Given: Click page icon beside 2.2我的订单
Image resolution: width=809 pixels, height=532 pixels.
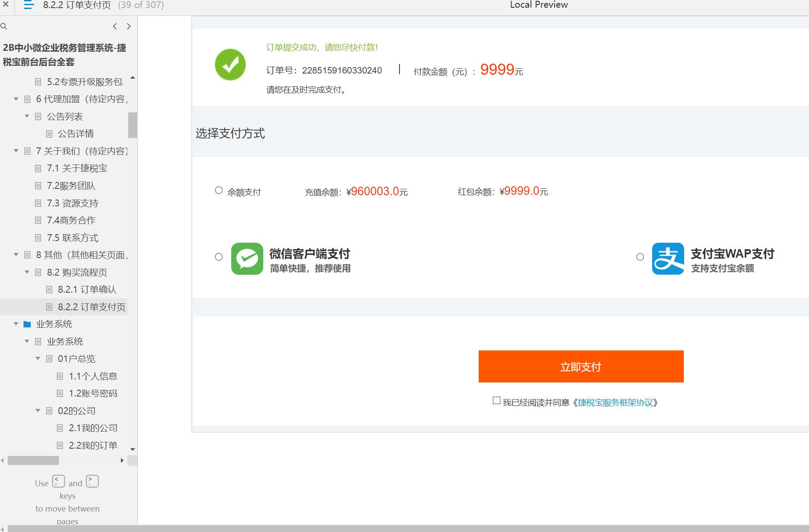Looking at the screenshot, I should (60, 446).
